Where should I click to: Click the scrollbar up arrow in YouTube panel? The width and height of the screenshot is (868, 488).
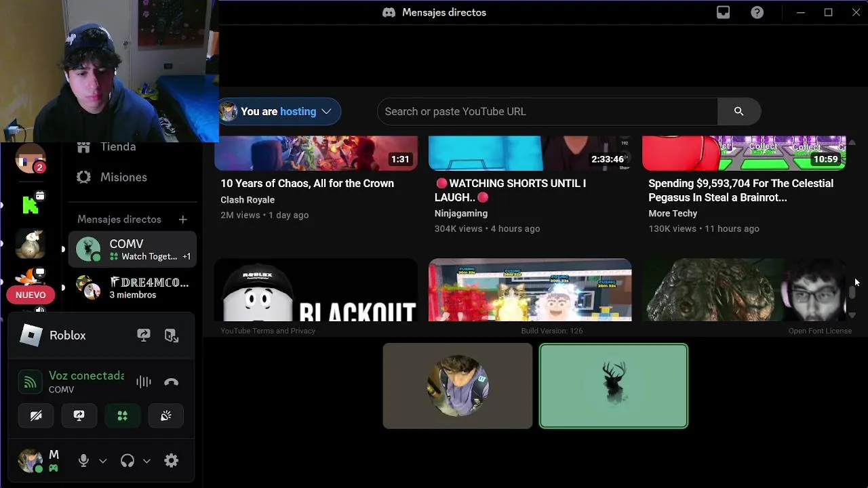(852, 142)
